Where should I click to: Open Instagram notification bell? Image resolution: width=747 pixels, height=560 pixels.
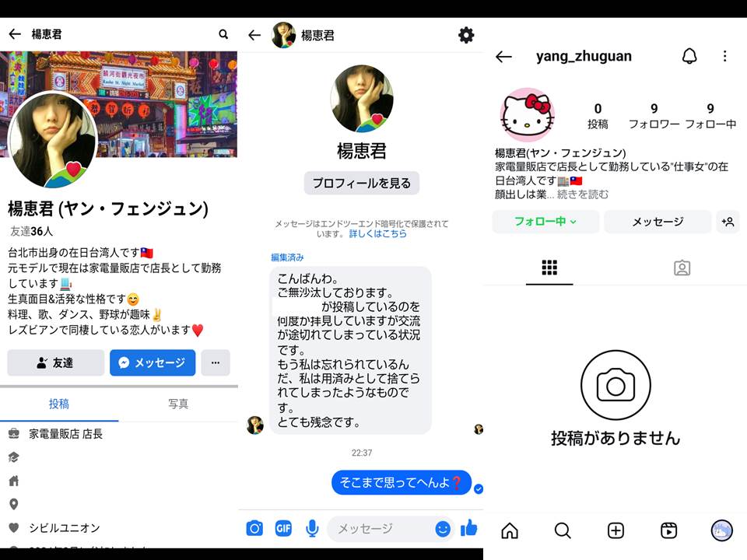(689, 56)
